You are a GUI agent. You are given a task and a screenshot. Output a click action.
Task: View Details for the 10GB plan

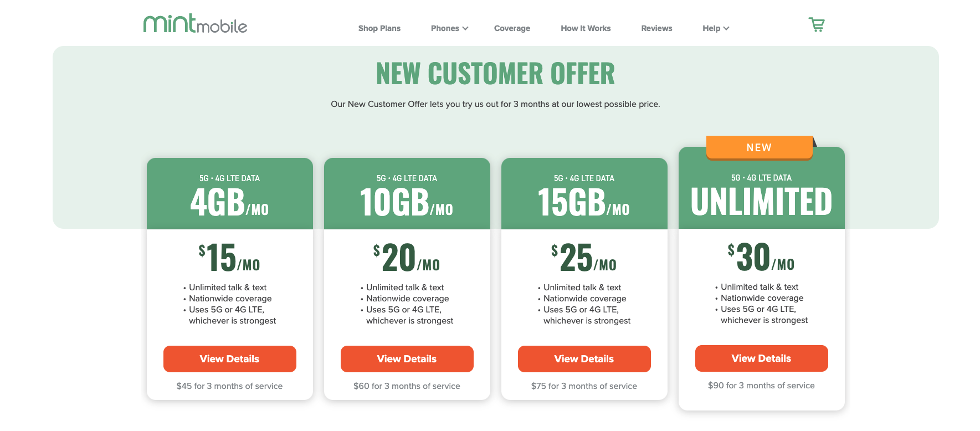[407, 359]
